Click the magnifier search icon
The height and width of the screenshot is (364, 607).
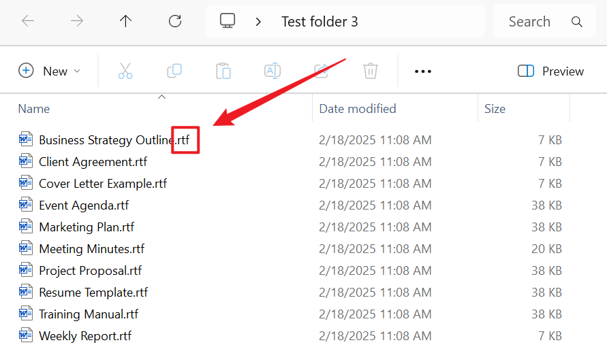pyautogui.click(x=577, y=22)
